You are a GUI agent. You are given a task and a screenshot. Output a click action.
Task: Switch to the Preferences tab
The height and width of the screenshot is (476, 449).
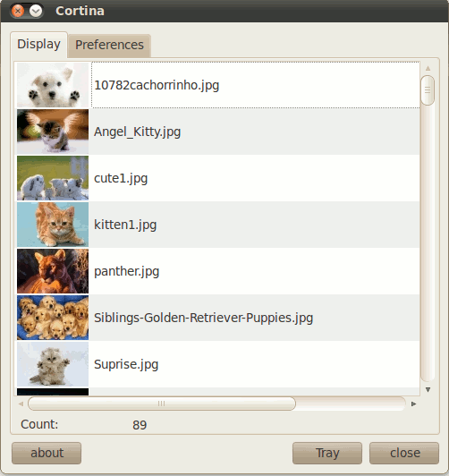pyautogui.click(x=109, y=46)
